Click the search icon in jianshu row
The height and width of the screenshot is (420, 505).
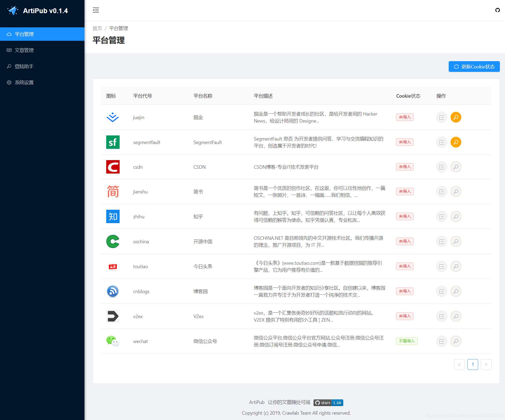(456, 191)
